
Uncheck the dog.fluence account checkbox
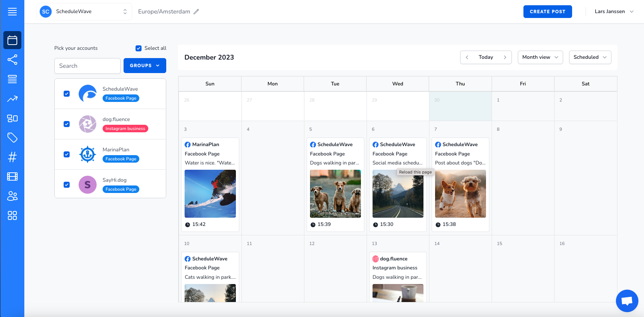point(67,124)
